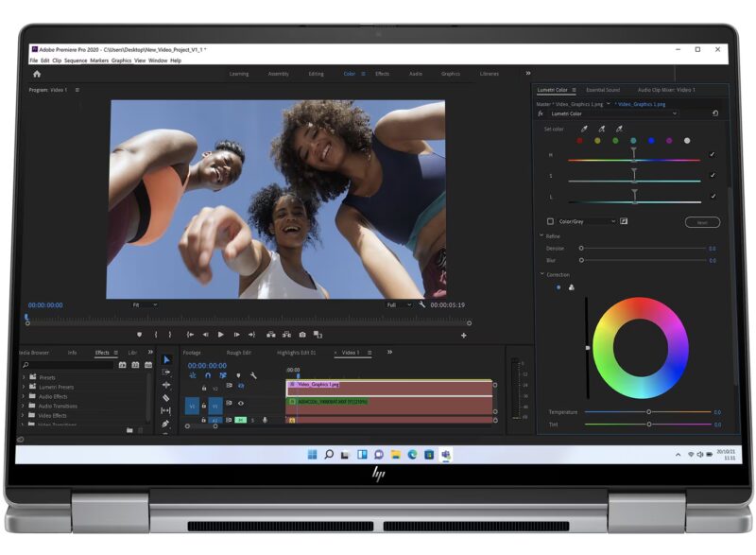This screenshot has width=756, height=555.
Task: Click the Extract button in Program monitor
Action: 287,334
